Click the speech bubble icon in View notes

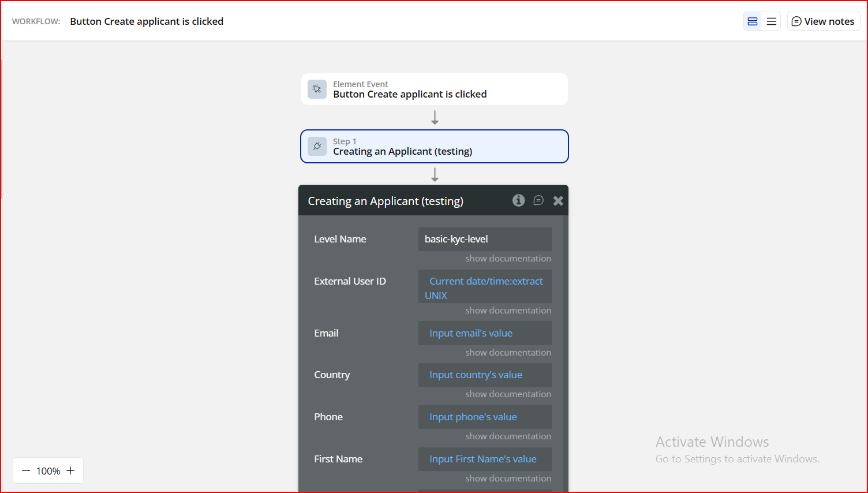click(796, 21)
